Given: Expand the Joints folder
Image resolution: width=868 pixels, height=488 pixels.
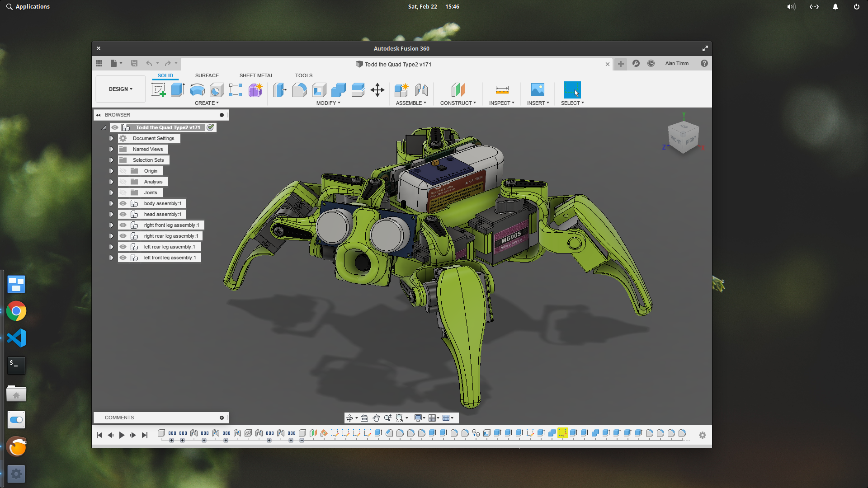Looking at the screenshot, I should tap(112, 192).
